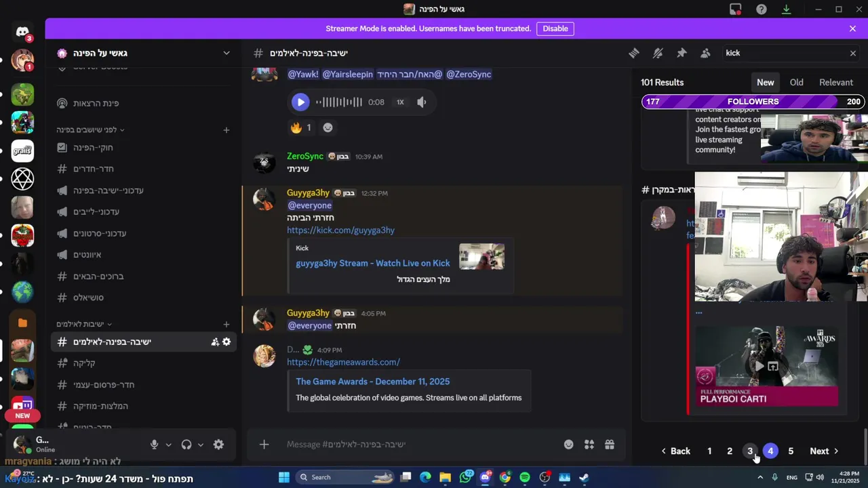
Task: Open thegameawards.com link
Action: tap(343, 362)
